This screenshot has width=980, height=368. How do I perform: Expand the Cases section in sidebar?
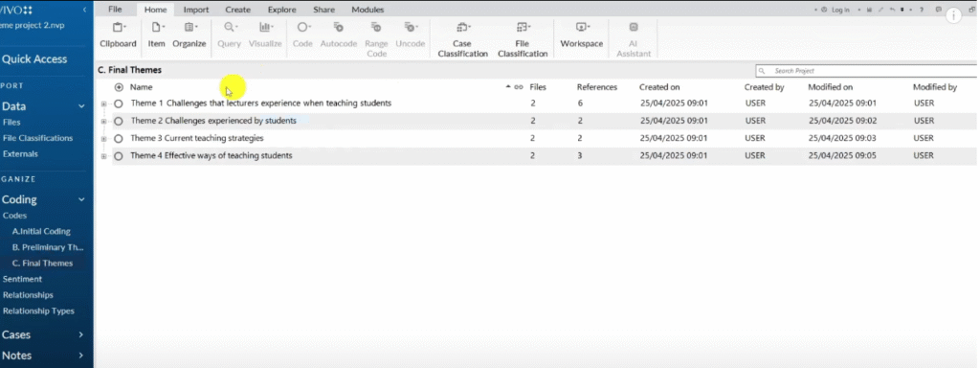pyautogui.click(x=80, y=334)
